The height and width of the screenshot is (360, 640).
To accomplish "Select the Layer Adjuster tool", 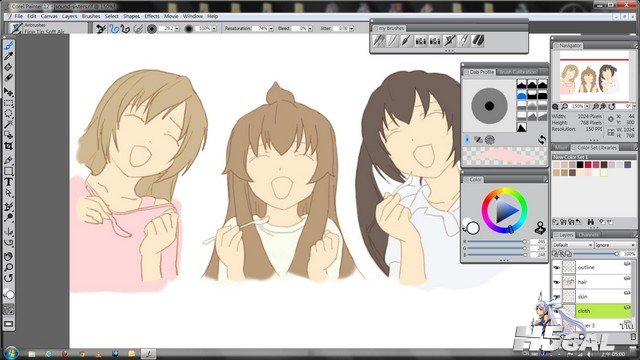I will click(x=9, y=92).
